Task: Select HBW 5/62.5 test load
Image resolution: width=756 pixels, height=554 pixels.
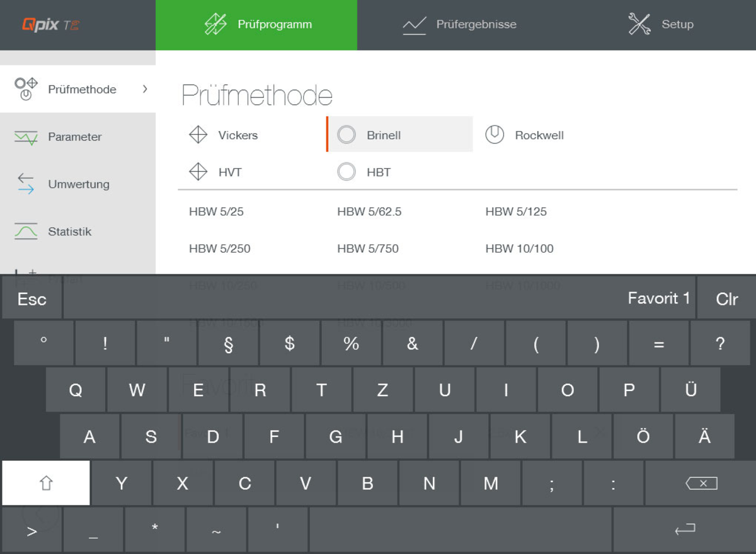Action: [x=369, y=212]
